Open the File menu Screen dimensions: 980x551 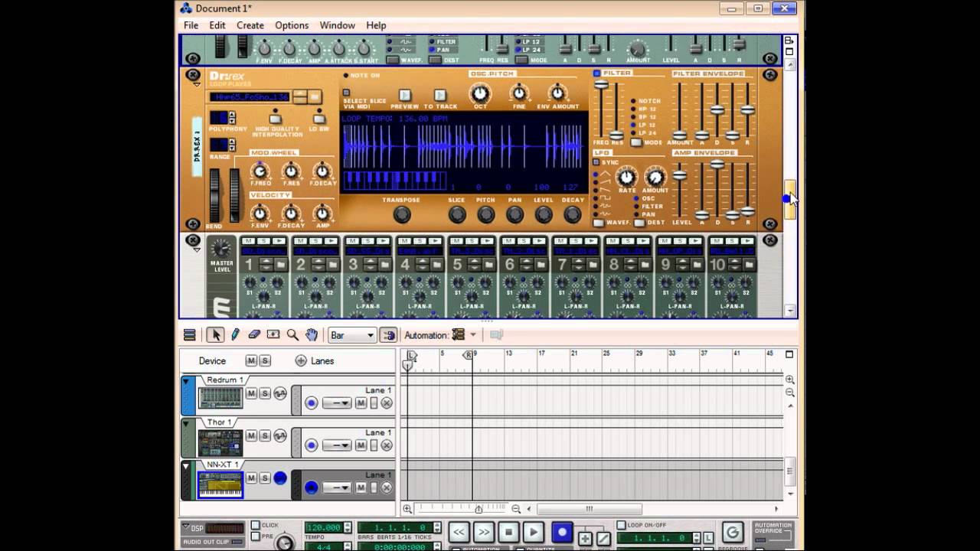coord(191,25)
